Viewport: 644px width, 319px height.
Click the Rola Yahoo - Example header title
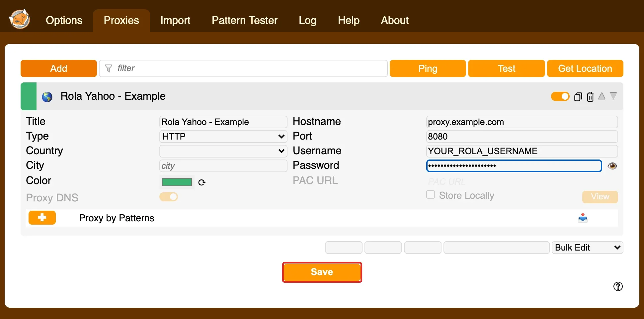point(113,96)
